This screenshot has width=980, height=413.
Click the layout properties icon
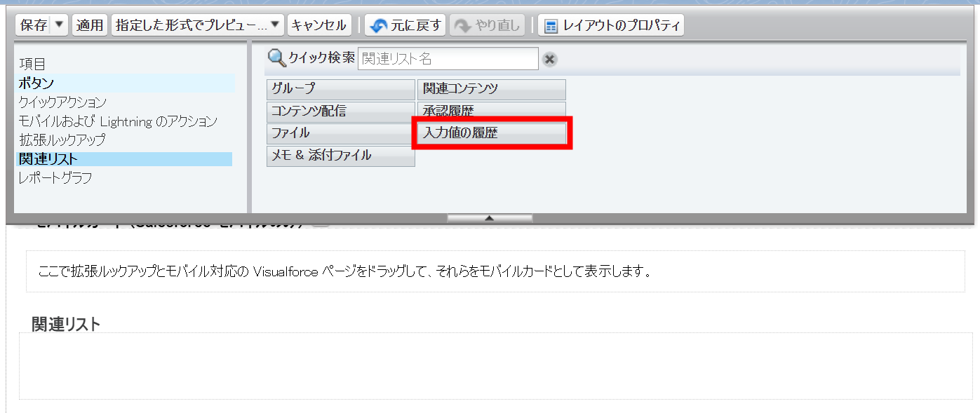(x=551, y=26)
